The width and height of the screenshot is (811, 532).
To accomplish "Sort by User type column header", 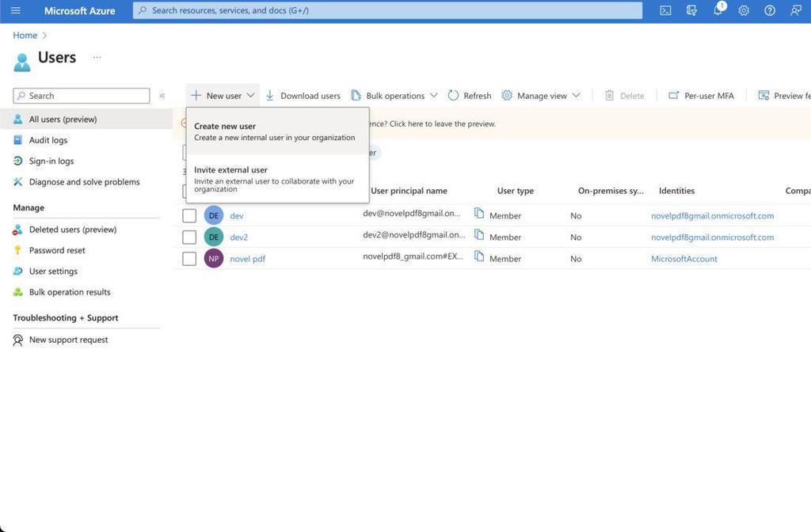I will 515,191.
